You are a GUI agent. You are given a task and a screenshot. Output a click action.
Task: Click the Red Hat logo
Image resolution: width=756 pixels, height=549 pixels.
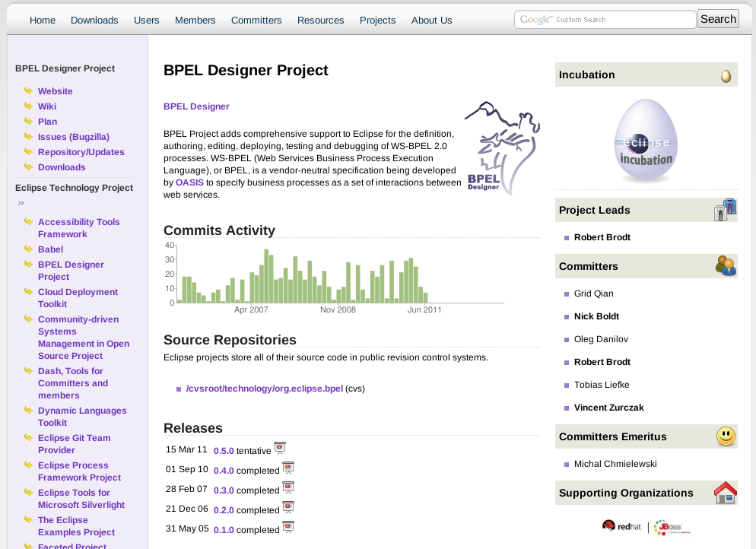pos(621,526)
